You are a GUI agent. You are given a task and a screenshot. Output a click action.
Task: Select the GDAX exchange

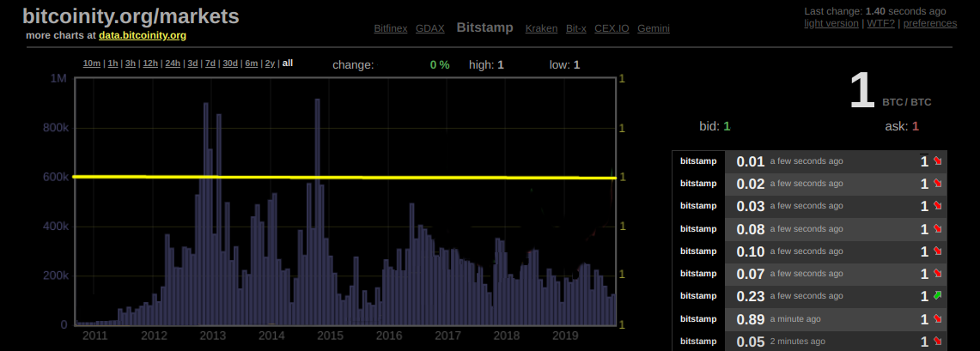[430, 28]
